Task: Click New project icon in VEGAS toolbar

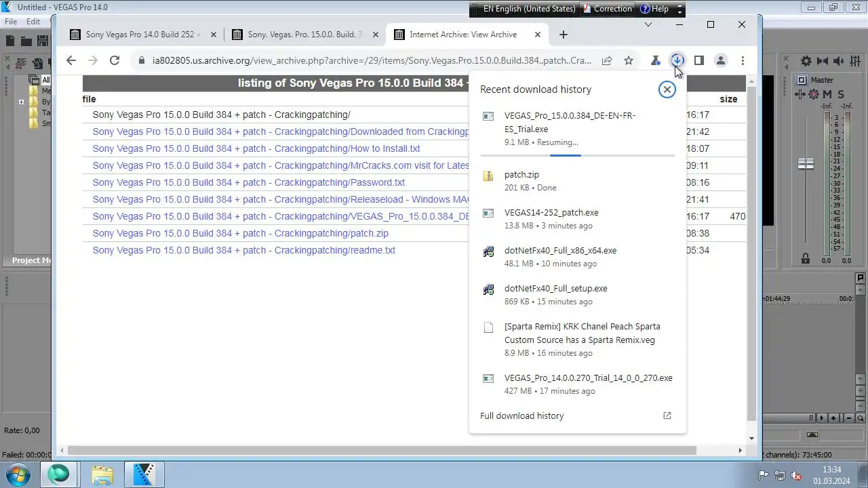Action: click(x=10, y=41)
